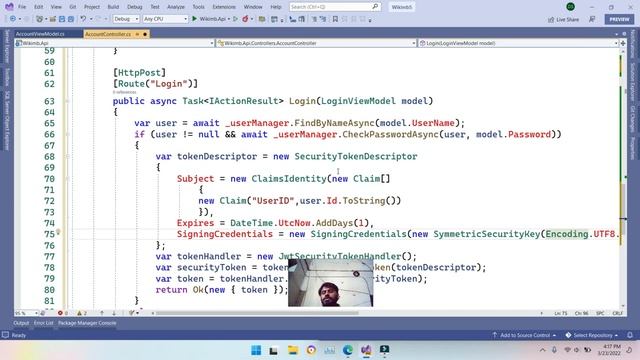Image resolution: width=640 pixels, height=360 pixels.
Task: Click the Ln 75 status indicator
Action: [561, 313]
